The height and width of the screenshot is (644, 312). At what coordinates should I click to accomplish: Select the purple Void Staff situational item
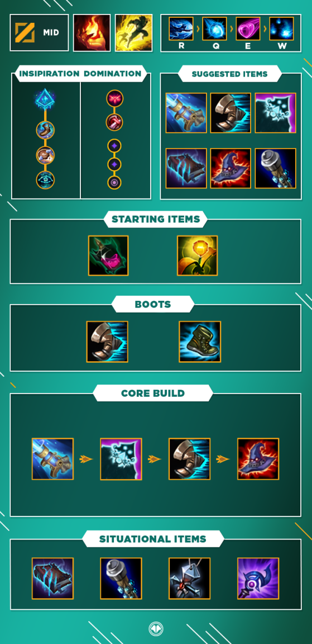pyautogui.click(x=258, y=578)
